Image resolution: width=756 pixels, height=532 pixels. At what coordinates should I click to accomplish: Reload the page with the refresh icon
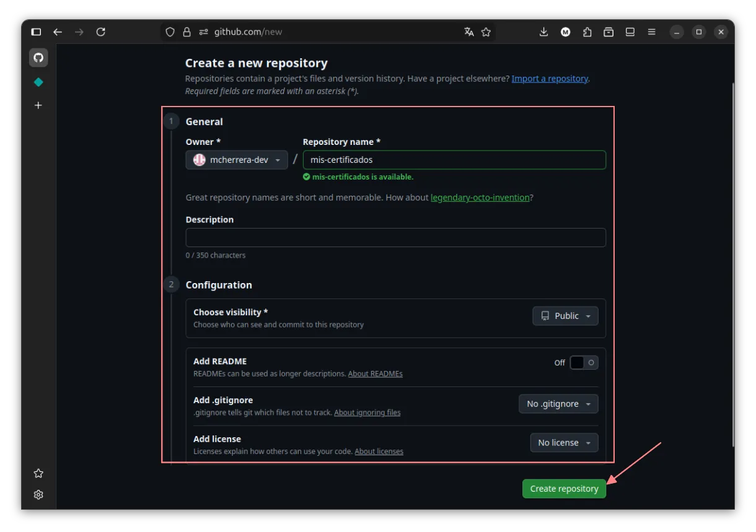pos(100,32)
